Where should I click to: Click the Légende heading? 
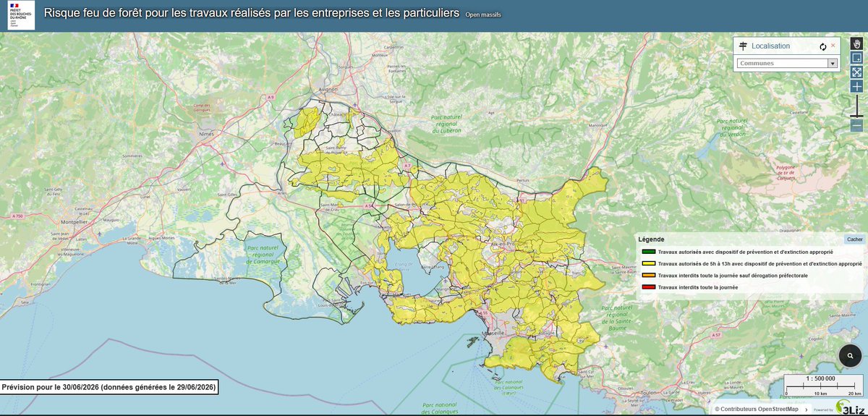point(651,239)
